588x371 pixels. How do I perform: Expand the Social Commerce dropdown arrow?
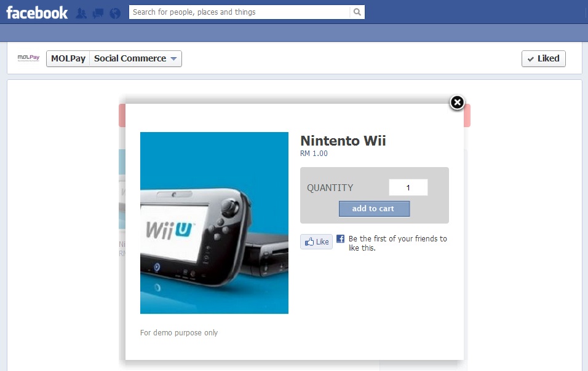coord(173,59)
